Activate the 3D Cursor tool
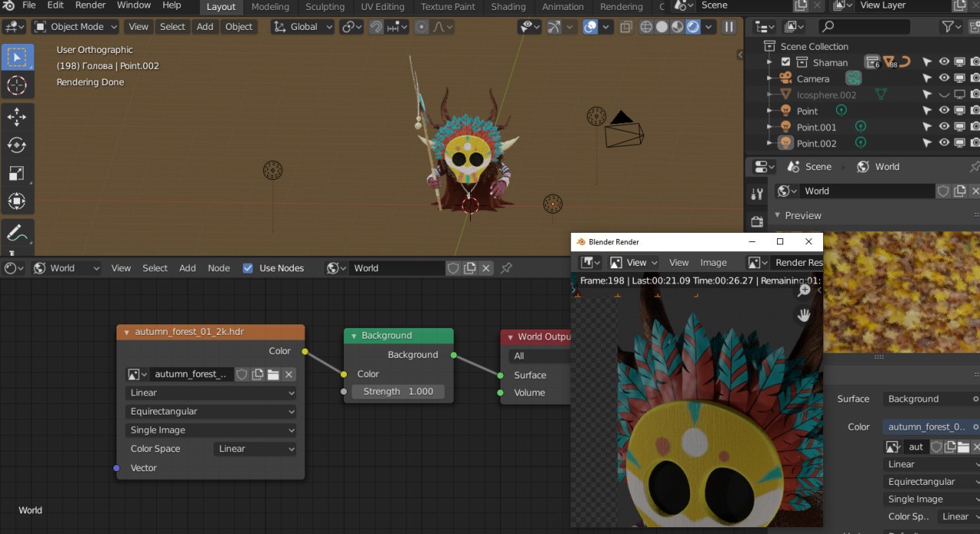The width and height of the screenshot is (980, 534). coord(17,86)
